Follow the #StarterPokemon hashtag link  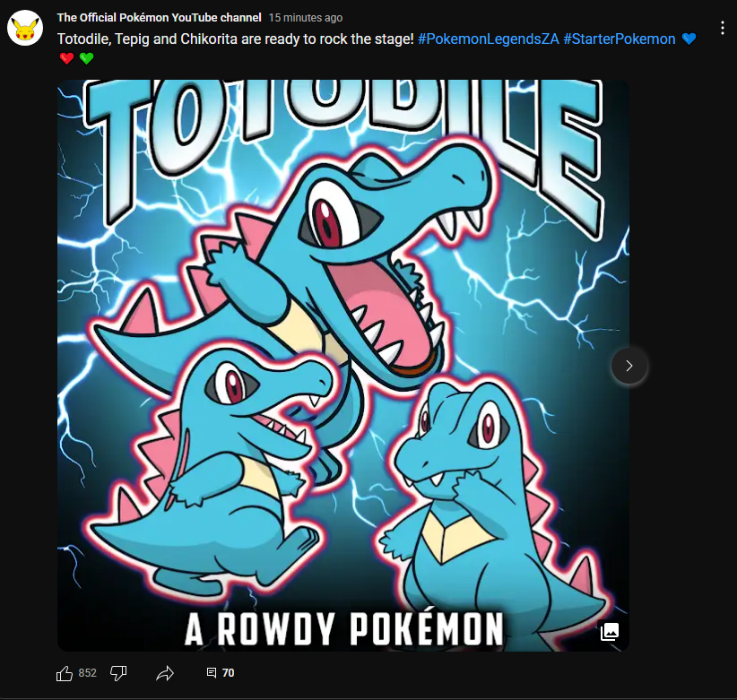click(x=620, y=39)
